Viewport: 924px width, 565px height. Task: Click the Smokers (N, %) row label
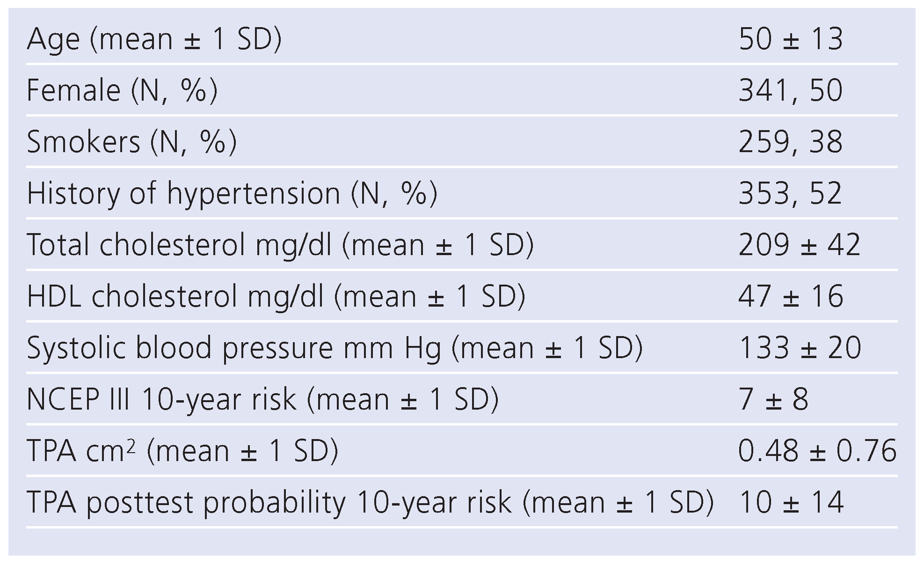(x=131, y=142)
